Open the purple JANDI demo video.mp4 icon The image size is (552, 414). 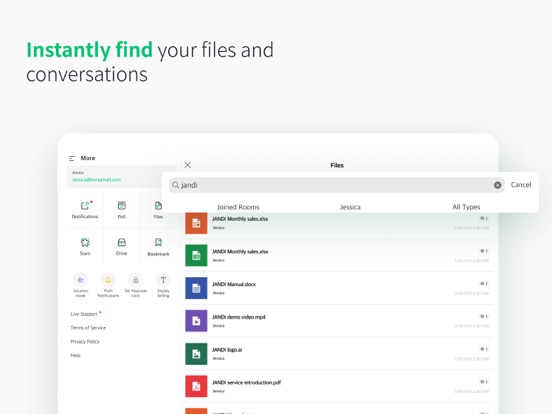pos(196,321)
